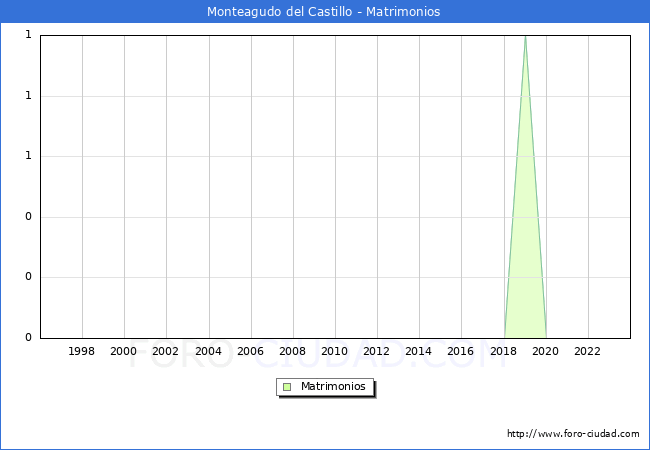Select the 2022 x-axis label
This screenshot has height=450, width=650.
(587, 351)
